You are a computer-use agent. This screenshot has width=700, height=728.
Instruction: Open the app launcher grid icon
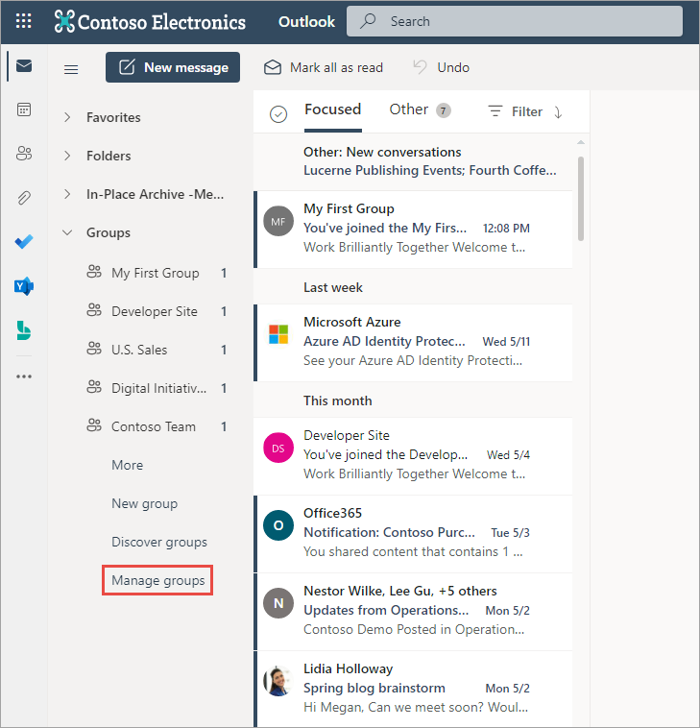coord(24,21)
